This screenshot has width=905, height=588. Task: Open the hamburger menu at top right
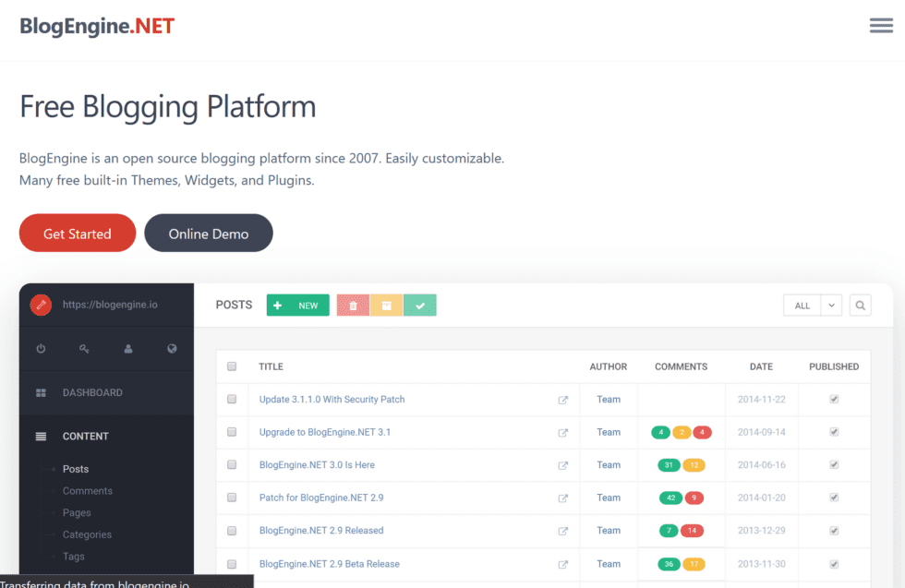coord(881,26)
